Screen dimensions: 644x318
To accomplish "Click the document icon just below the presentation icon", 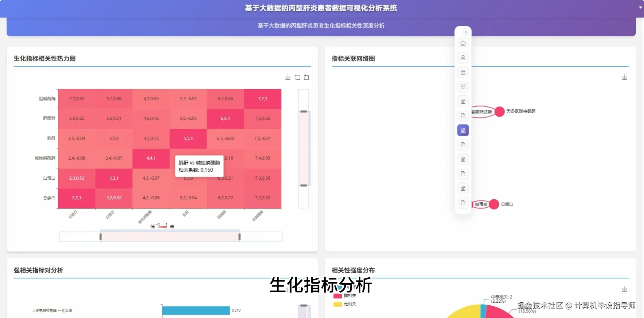I will (x=463, y=101).
